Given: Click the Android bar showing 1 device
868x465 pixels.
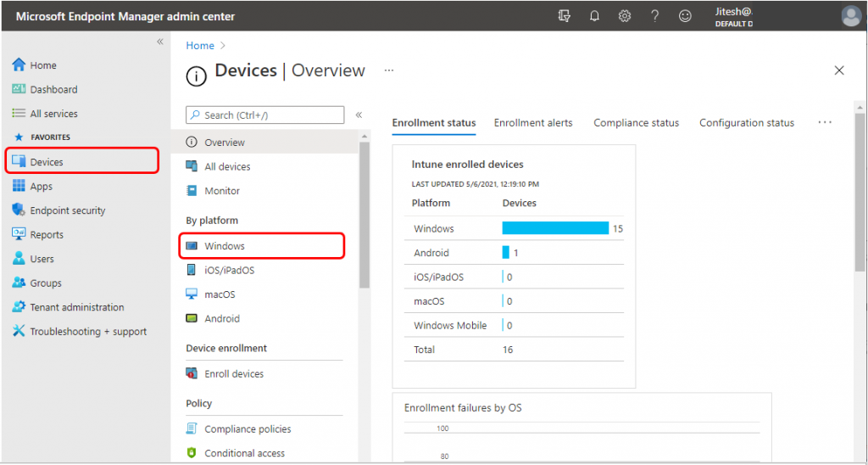Looking at the screenshot, I should (505, 252).
